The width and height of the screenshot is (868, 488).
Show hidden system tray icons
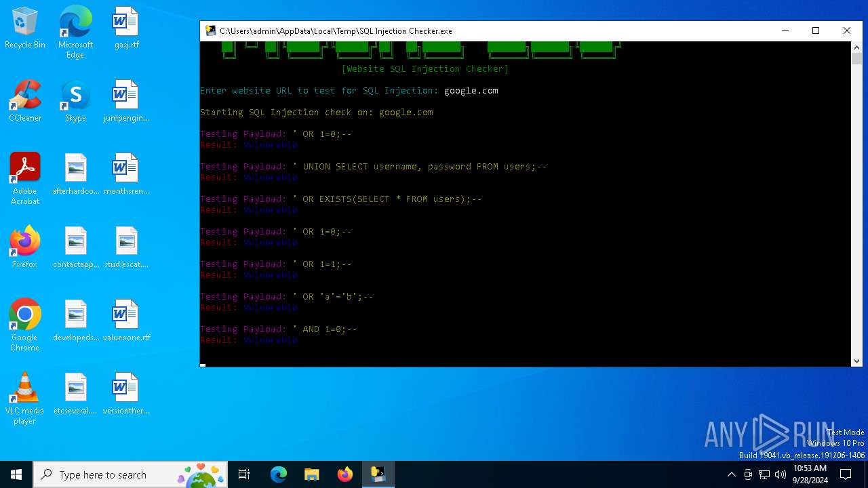(731, 474)
